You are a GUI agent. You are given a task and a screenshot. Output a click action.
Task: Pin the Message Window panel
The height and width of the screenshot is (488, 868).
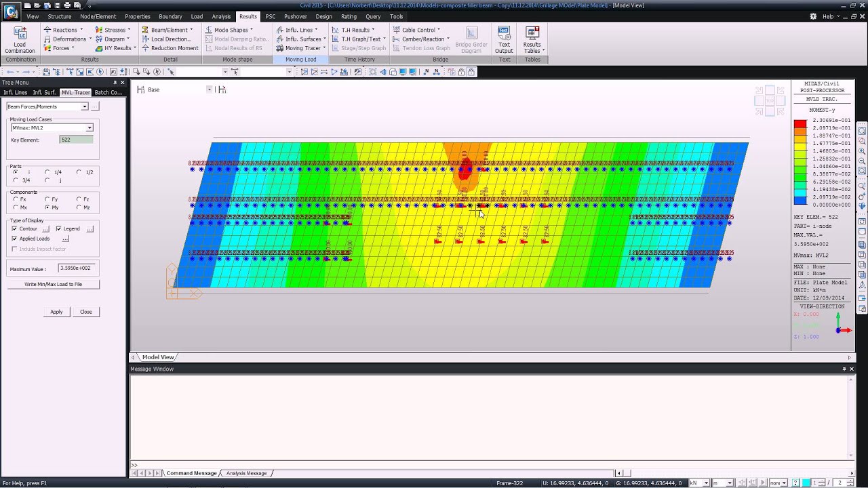point(844,369)
